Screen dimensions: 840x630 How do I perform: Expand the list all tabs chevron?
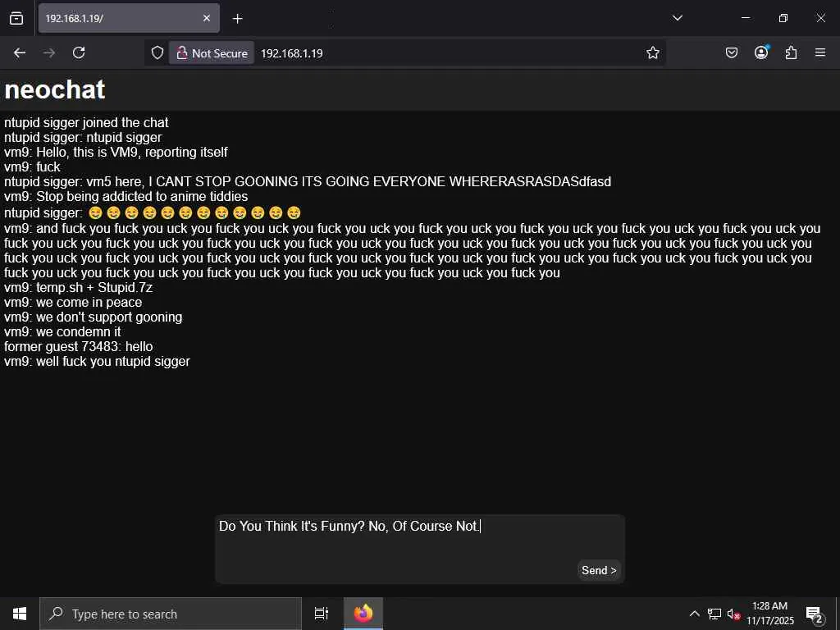coord(677,18)
